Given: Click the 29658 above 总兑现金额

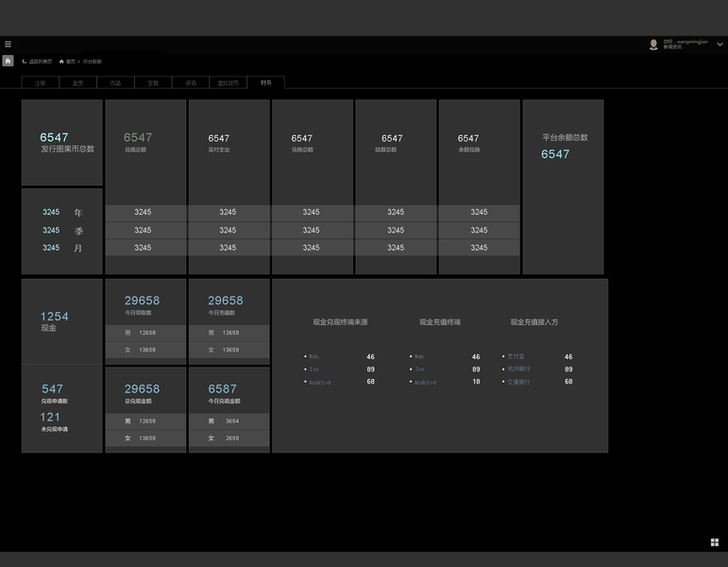Looking at the screenshot, I should pos(142,389).
